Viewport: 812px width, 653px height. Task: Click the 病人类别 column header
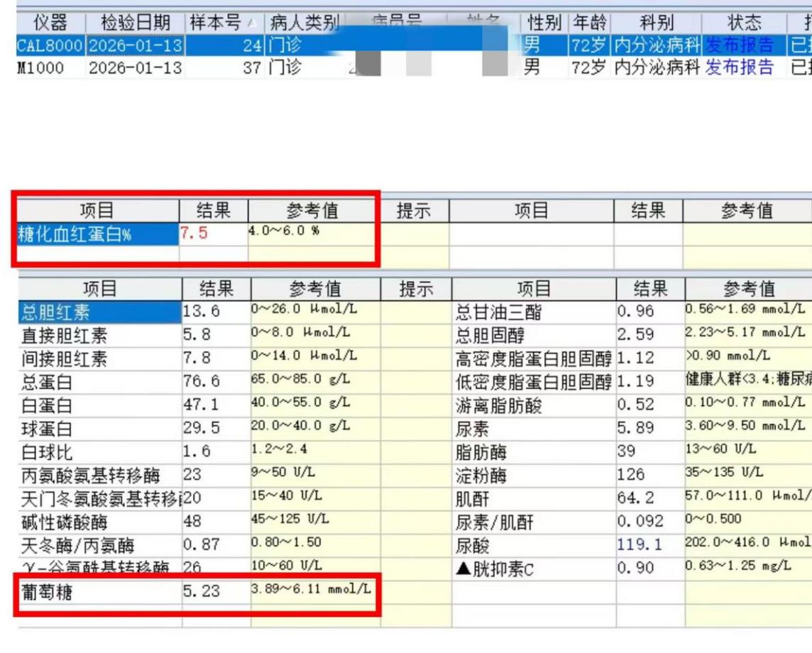coord(303,23)
